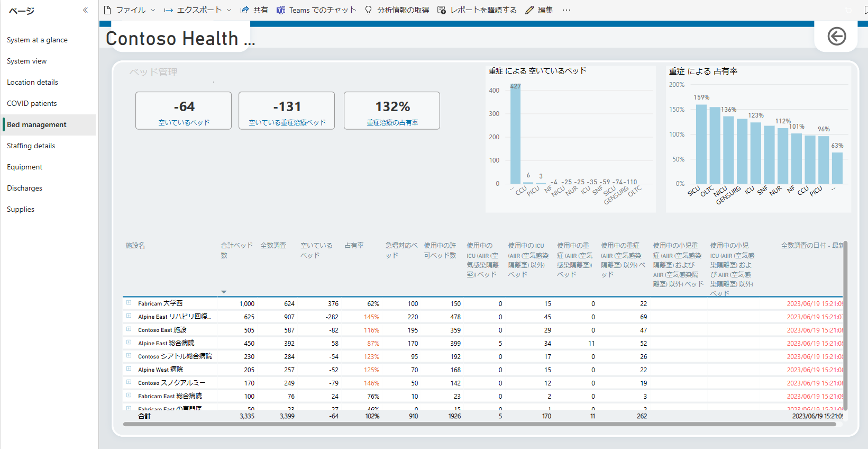The height and width of the screenshot is (449, 868).
Task: Collapse the pages pane with double chevron
Action: [85, 10]
